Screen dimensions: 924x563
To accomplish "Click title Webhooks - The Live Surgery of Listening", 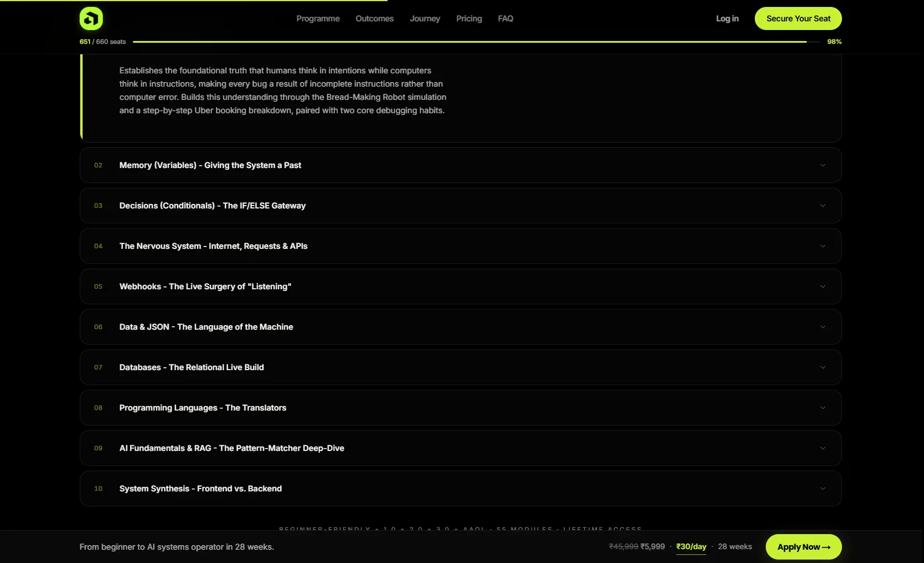I will click(x=205, y=286).
